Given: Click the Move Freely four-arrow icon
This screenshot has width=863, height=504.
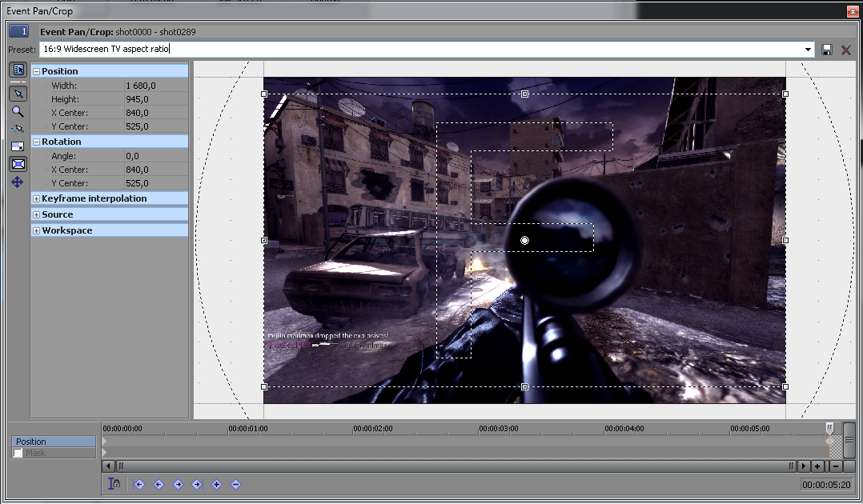Looking at the screenshot, I should 18,182.
